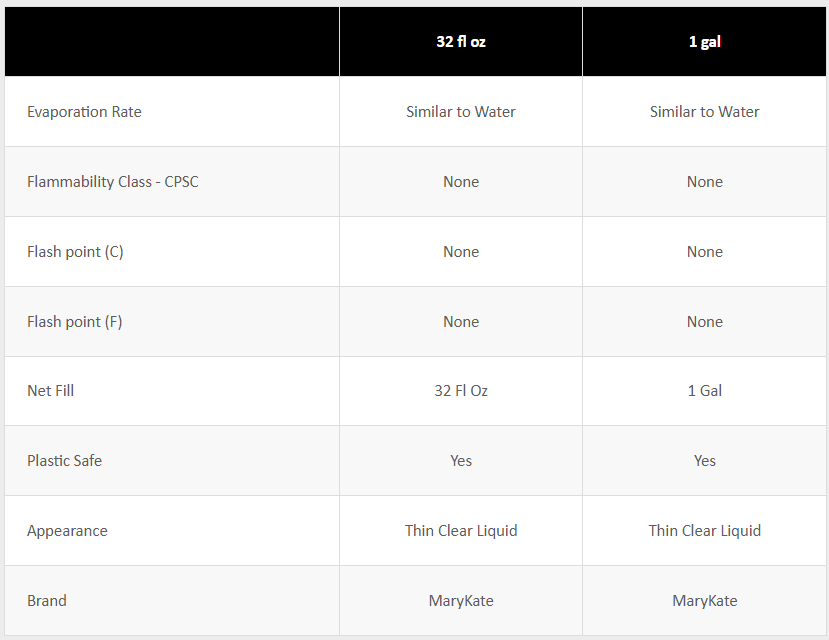The width and height of the screenshot is (829, 640).
Task: Select Similar to Water under 1 gal
Action: (x=705, y=112)
